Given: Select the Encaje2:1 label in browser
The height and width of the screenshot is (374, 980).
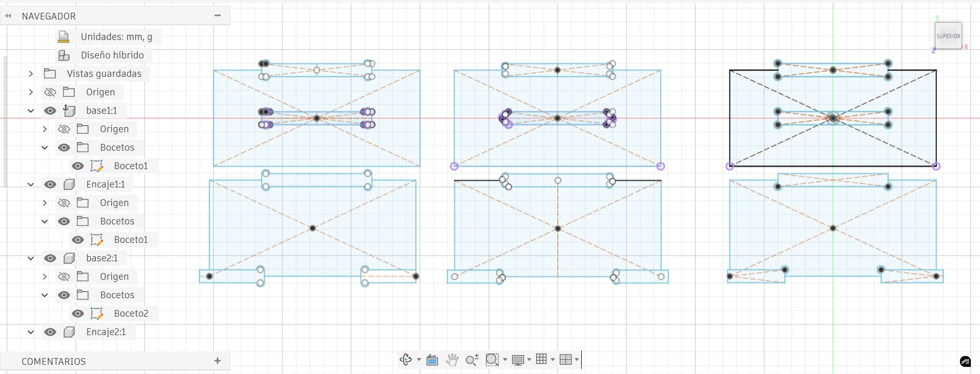Looking at the screenshot, I should pyautogui.click(x=106, y=332).
